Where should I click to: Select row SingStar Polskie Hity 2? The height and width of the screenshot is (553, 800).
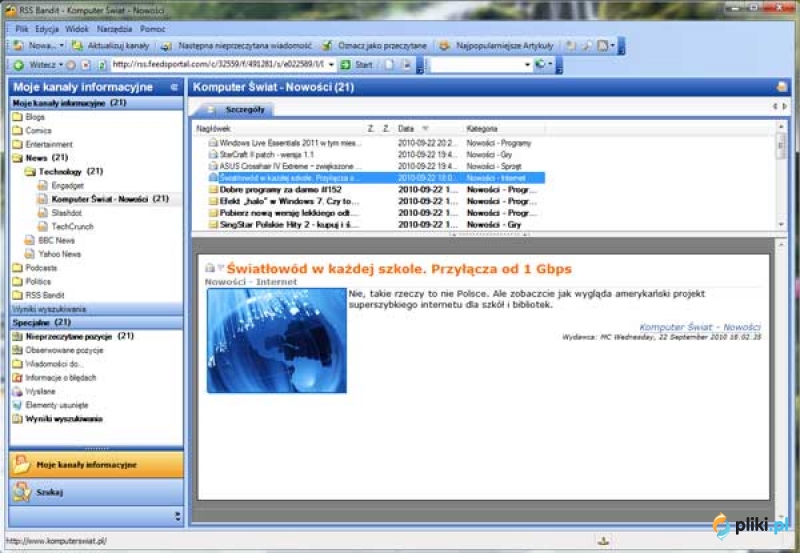[x=370, y=224]
